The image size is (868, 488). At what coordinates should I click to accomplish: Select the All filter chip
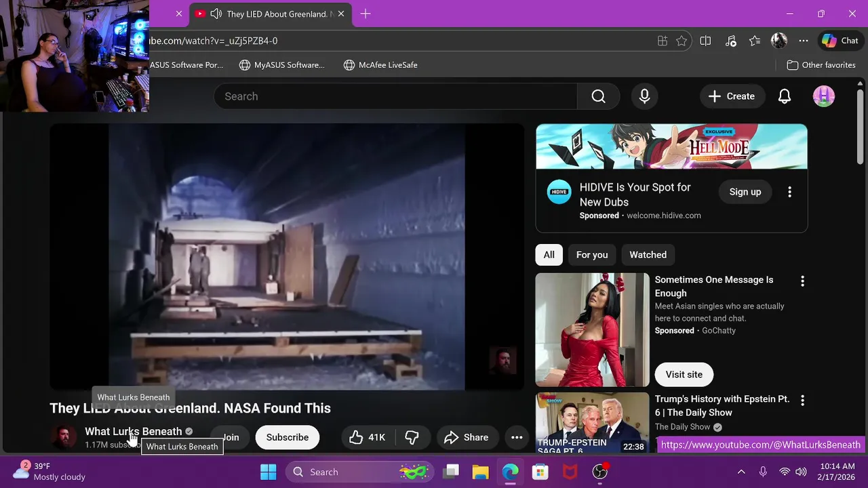pyautogui.click(x=549, y=255)
